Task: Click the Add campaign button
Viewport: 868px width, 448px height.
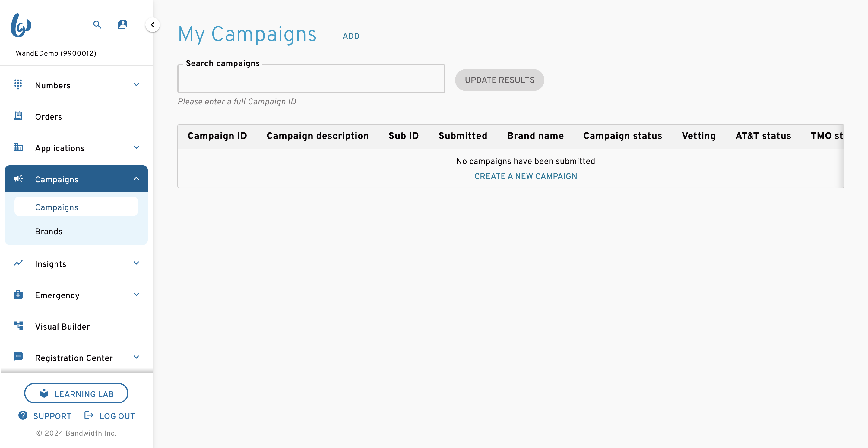Action: click(345, 36)
